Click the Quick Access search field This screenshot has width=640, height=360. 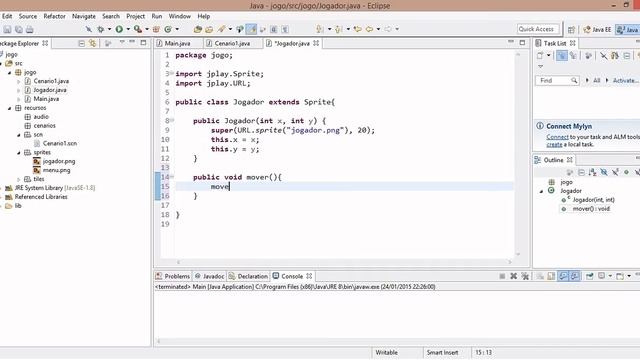coord(538,29)
